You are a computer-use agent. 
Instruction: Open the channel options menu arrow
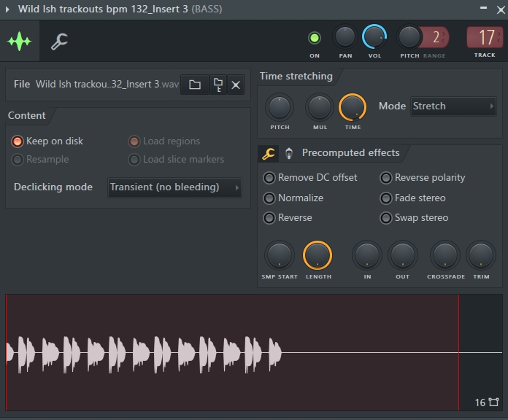tap(7, 9)
